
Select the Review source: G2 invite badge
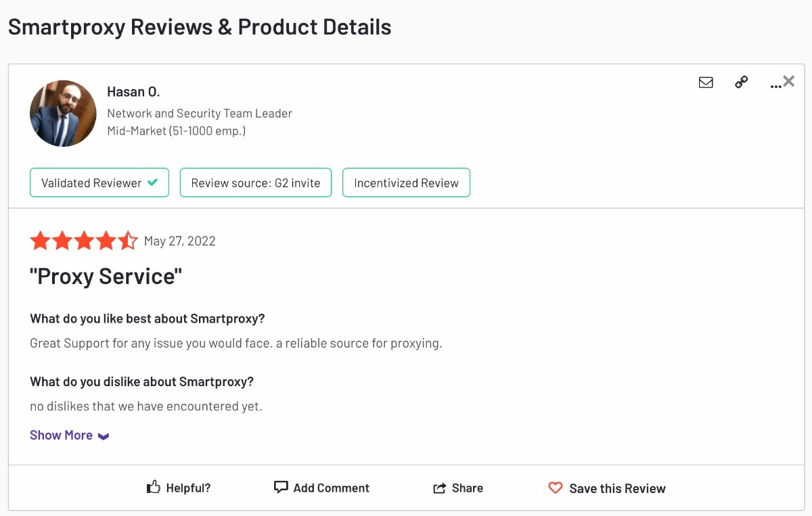point(256,183)
